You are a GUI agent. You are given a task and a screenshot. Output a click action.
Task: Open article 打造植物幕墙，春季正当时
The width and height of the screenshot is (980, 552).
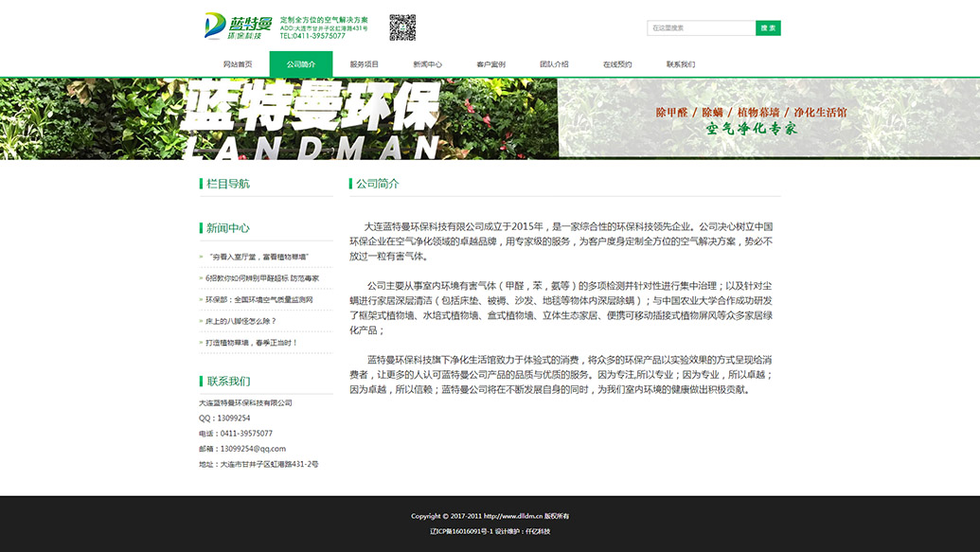[251, 343]
